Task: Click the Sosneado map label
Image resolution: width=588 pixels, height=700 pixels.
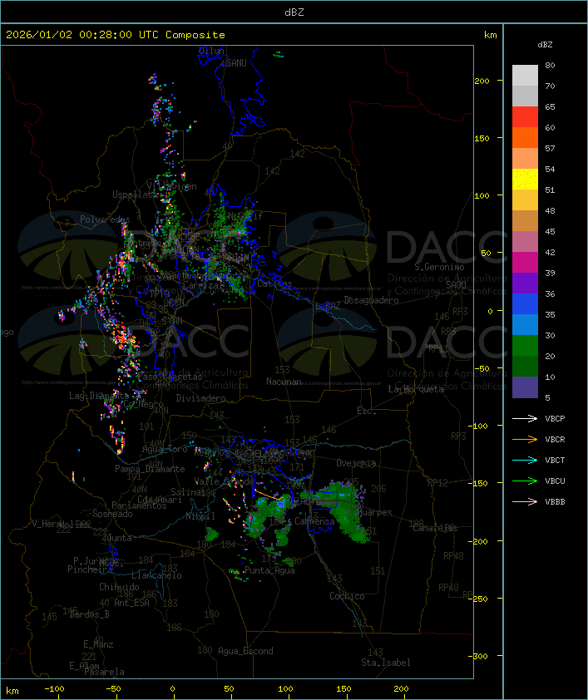Action: (x=112, y=514)
